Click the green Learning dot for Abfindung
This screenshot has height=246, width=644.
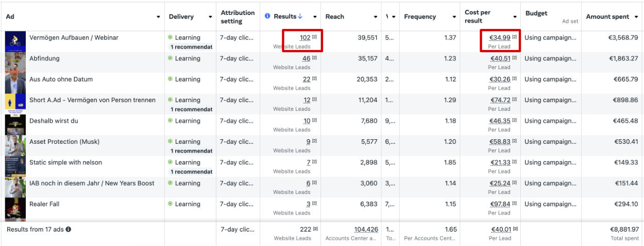pos(171,58)
